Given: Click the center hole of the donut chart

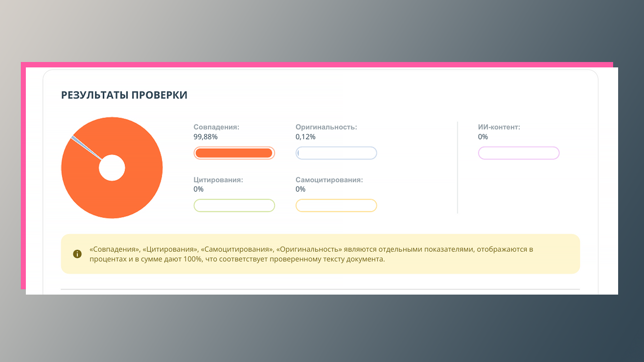Looking at the screenshot, I should click(112, 168).
